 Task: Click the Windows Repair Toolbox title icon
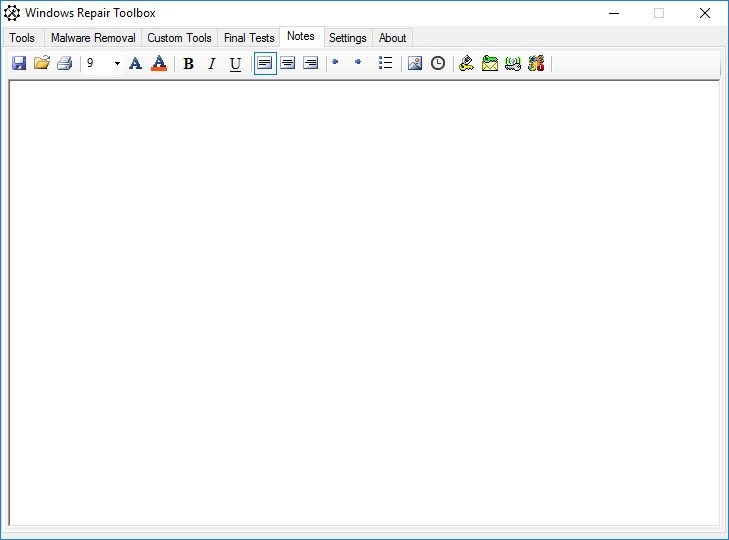pos(12,13)
